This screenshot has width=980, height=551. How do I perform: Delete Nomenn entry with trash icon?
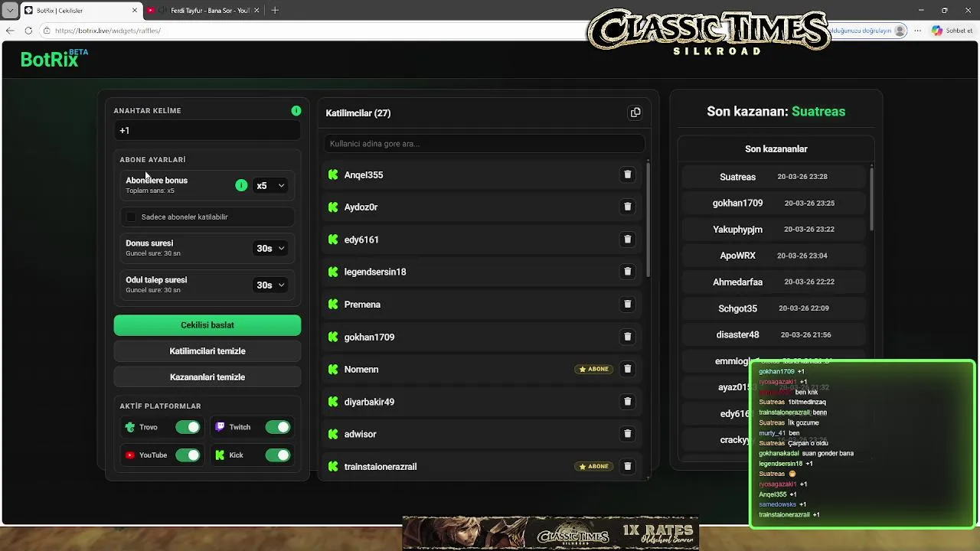point(627,369)
